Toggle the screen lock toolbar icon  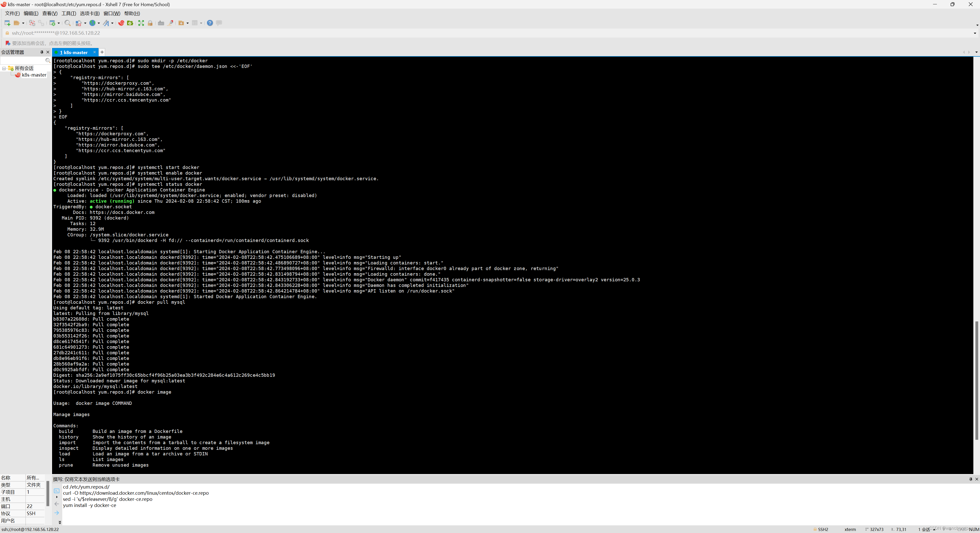[x=150, y=23]
